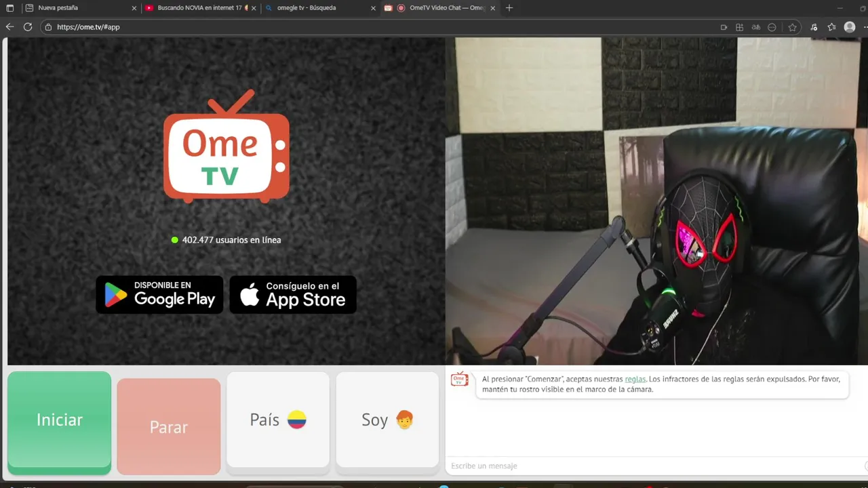The width and height of the screenshot is (868, 488).
Task: Click the circled ellipsis icon in the address bar
Action: (772, 27)
